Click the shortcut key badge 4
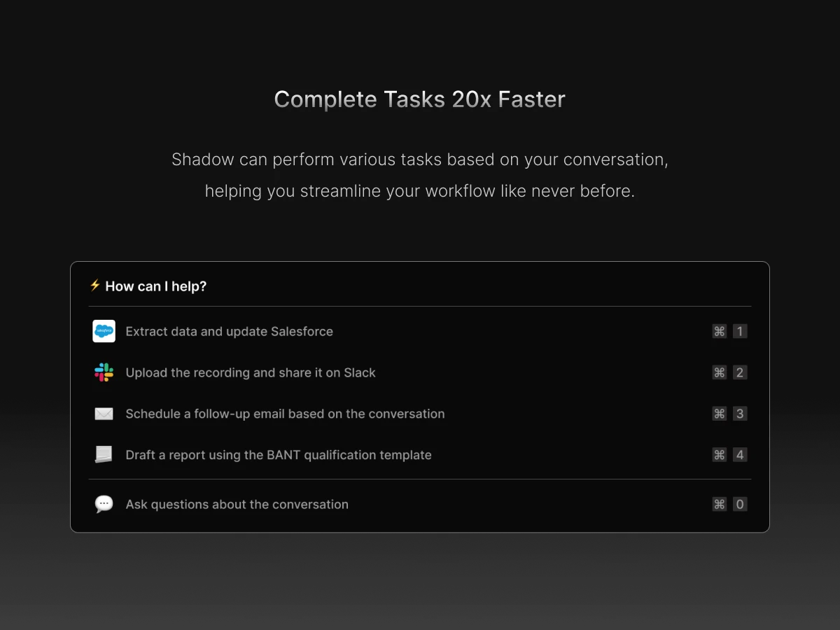 [740, 455]
